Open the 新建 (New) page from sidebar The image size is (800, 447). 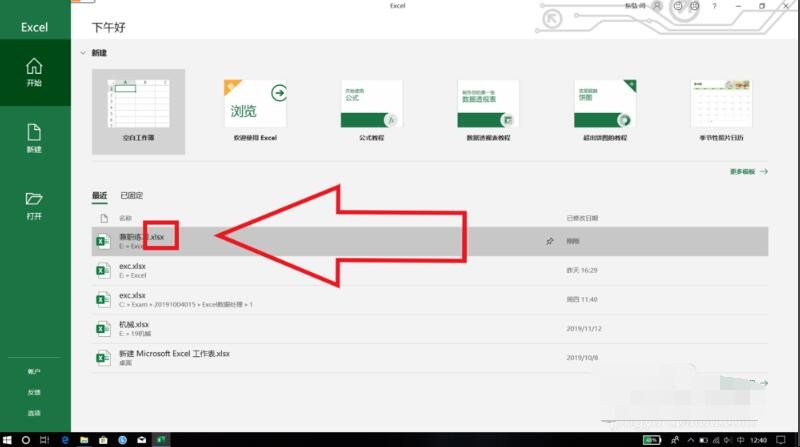click(x=34, y=138)
